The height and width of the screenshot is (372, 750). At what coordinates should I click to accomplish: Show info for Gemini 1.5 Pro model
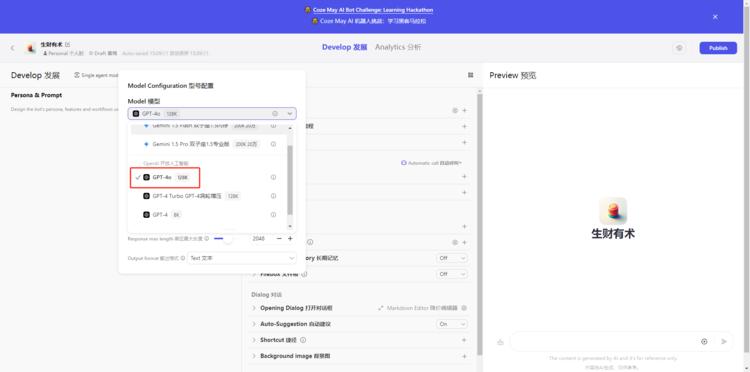(273, 144)
